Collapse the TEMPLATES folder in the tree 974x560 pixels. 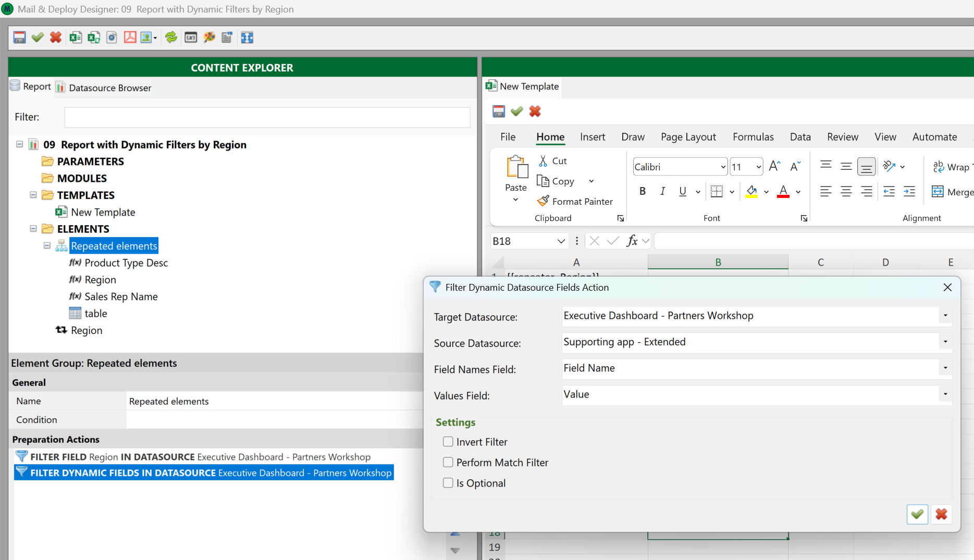tap(33, 195)
